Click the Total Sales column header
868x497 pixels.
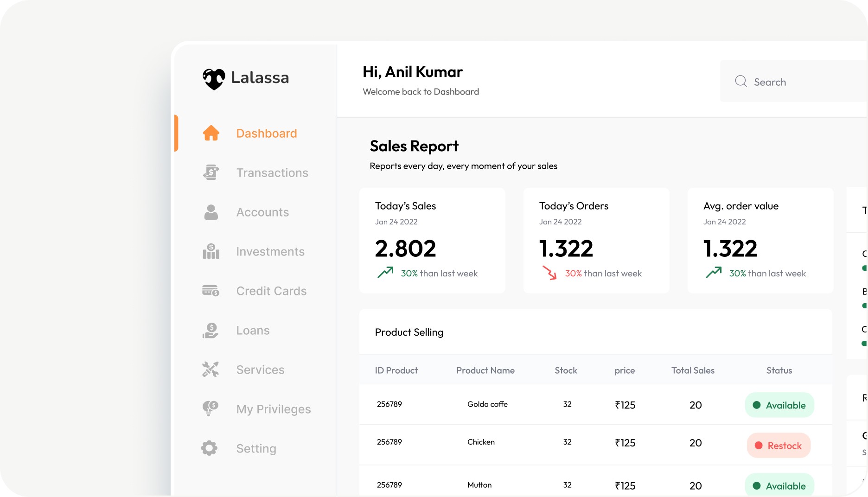point(693,370)
